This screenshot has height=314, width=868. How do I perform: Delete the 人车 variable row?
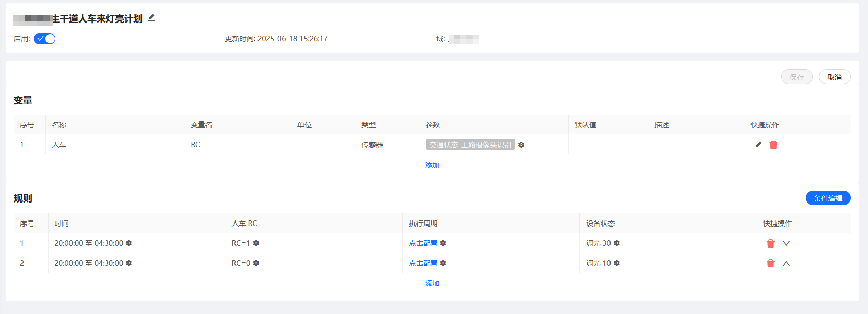pyautogui.click(x=773, y=145)
